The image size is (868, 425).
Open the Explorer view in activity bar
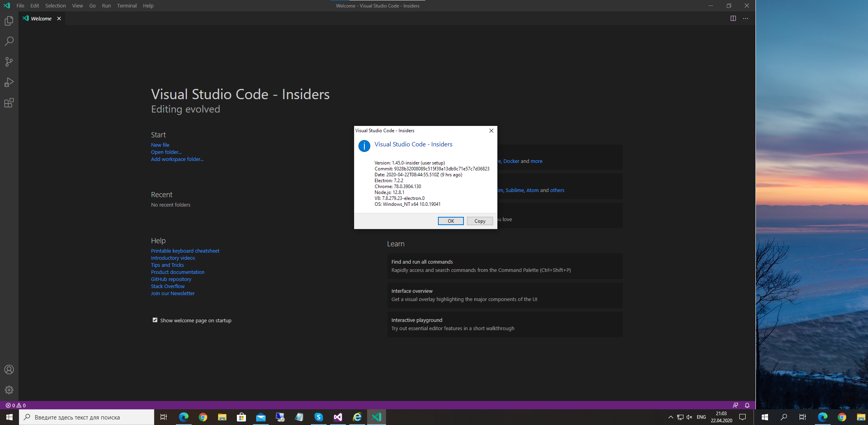click(9, 21)
